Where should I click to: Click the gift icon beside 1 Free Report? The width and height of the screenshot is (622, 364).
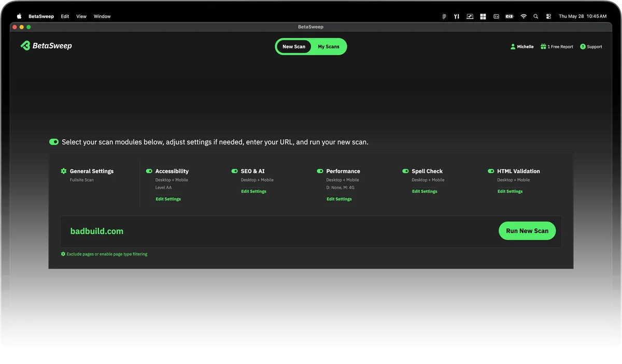(543, 47)
